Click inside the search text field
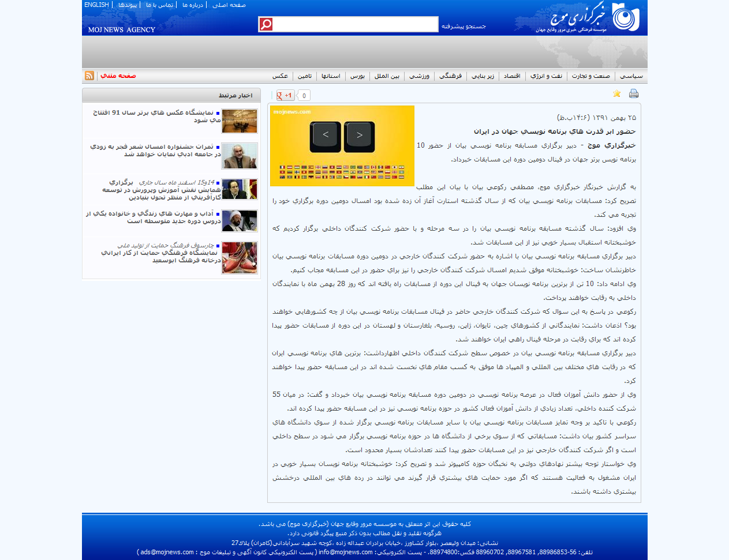This screenshot has height=560, width=729. tap(355, 24)
